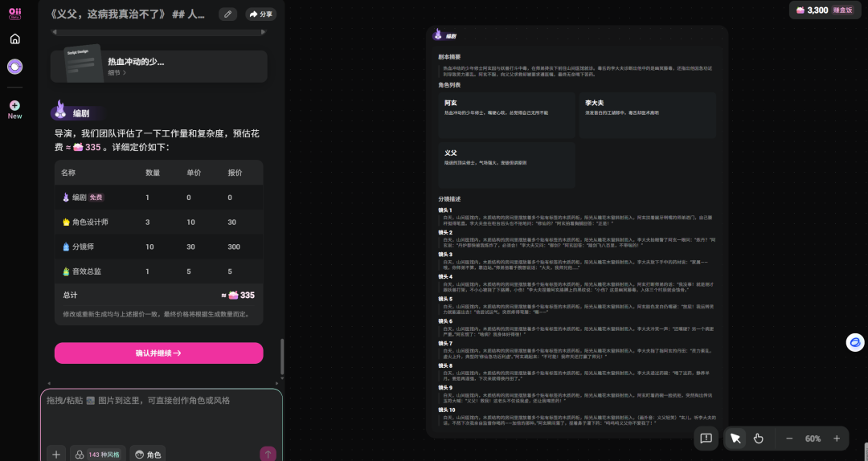Open the purple avatar project icon

click(15, 67)
